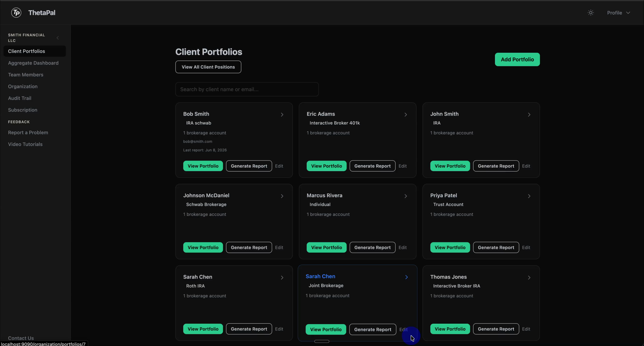The image size is (644, 346).
Task: Click Contact Us in the sidebar
Action: click(x=21, y=338)
